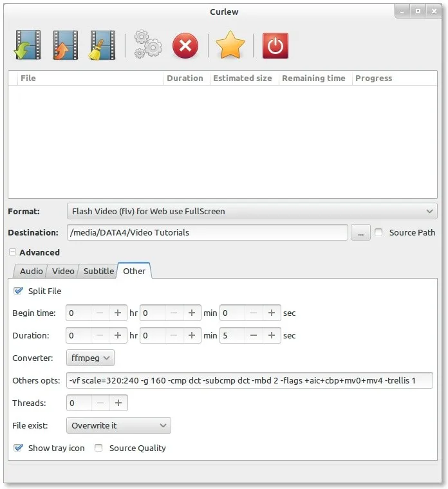Open the Converter ffmpeg dropdown
Viewport: 448px width, 489px height.
pos(90,358)
